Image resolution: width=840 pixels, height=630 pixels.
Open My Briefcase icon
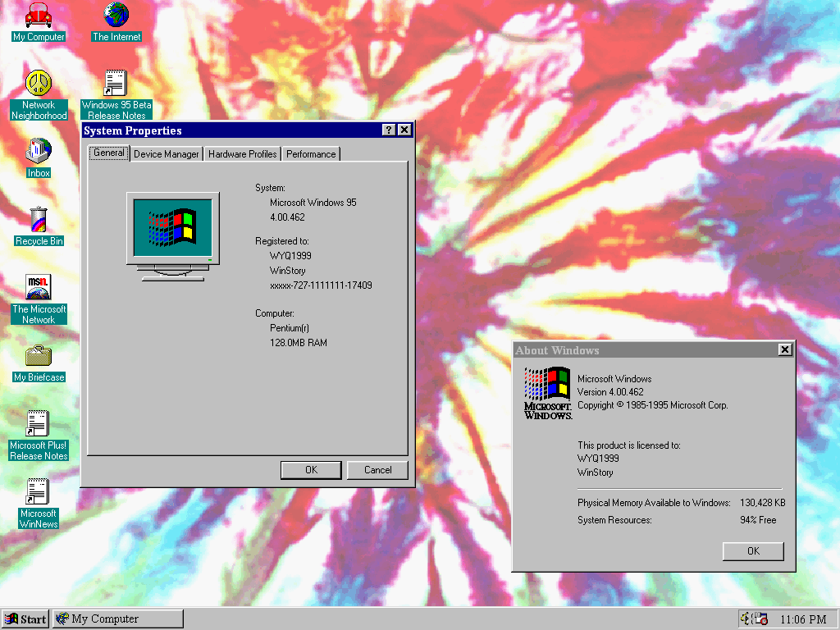[x=39, y=356]
